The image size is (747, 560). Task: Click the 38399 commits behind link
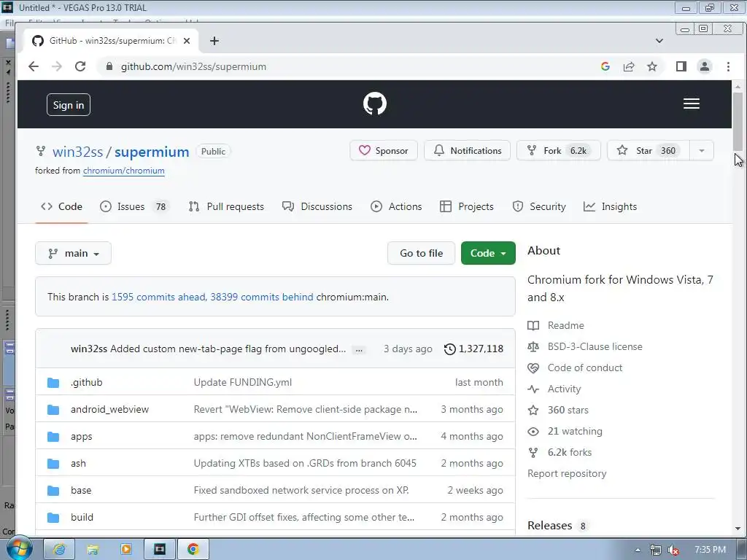point(262,297)
